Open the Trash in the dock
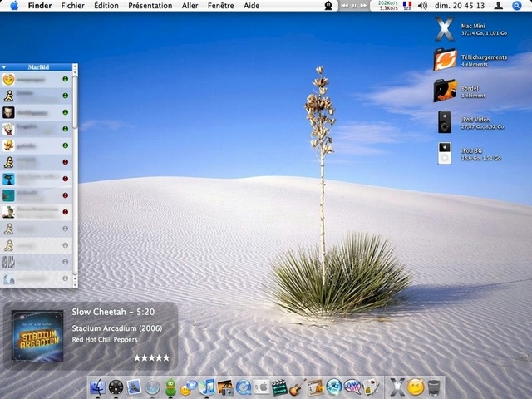 click(434, 387)
